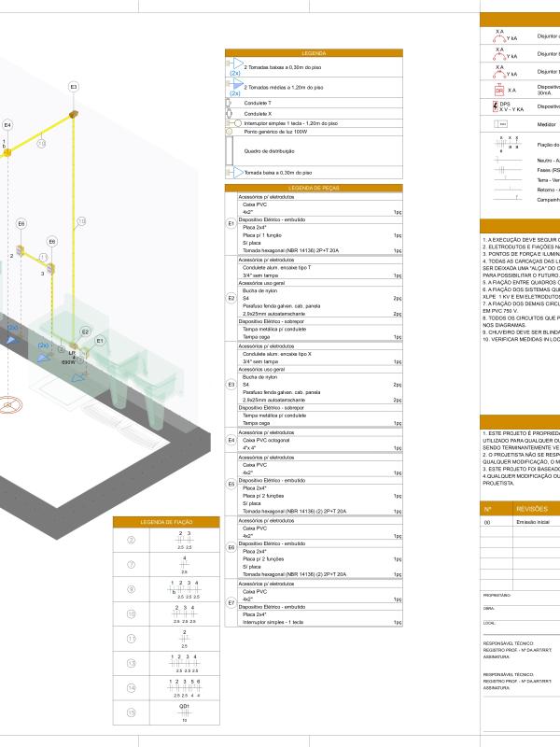Viewport: 560px width, 747px height.
Task: Select wiring circle 9 in Legenda de Fiação
Action: (131, 589)
